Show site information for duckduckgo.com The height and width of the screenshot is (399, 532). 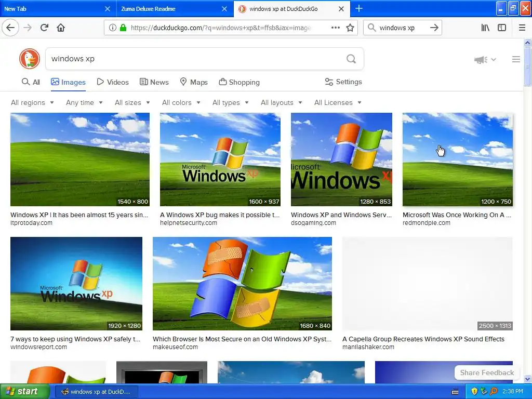[112, 28]
